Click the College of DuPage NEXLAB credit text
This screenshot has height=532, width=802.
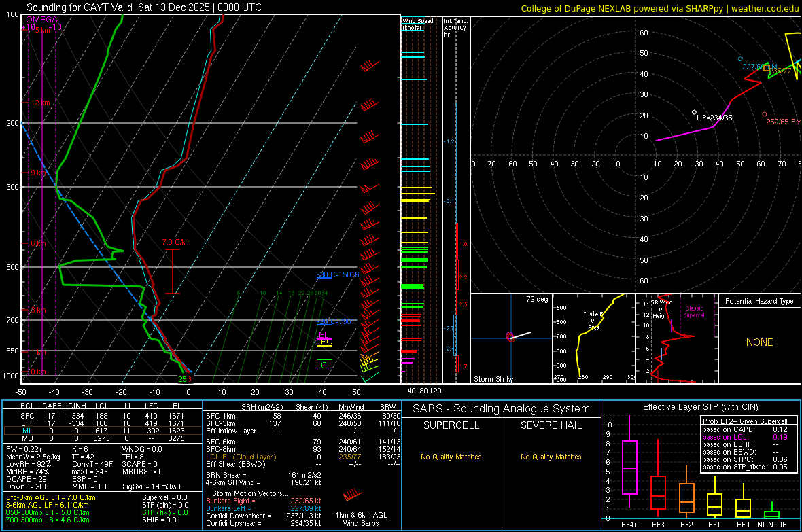click(659, 8)
